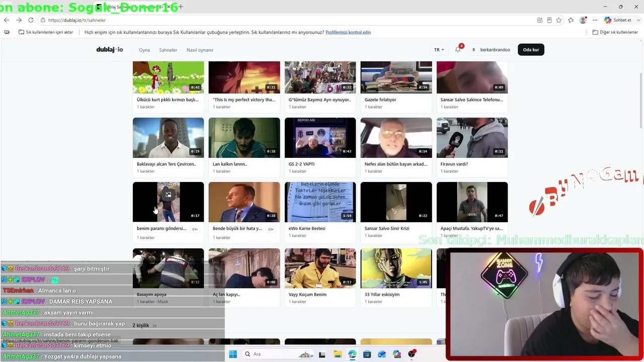Open the Firavun vardı? scene thumbnail
The image size is (644, 362).
(472, 138)
